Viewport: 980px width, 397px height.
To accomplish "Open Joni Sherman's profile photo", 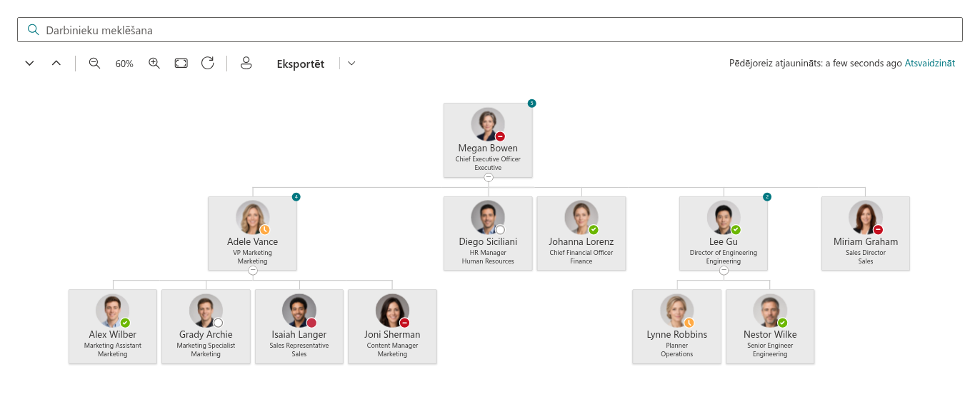I will (x=393, y=311).
